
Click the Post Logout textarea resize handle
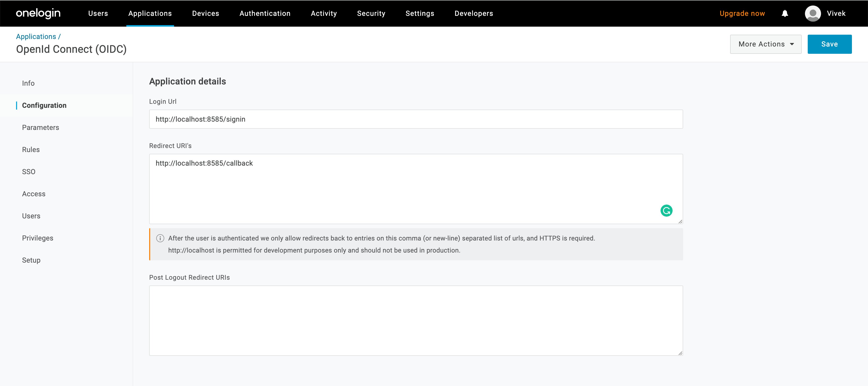(x=680, y=353)
